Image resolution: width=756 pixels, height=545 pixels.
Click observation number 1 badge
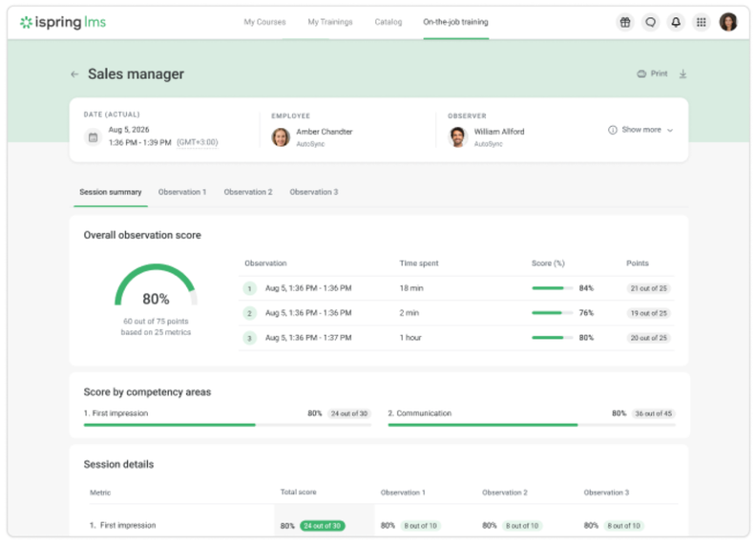click(x=249, y=289)
